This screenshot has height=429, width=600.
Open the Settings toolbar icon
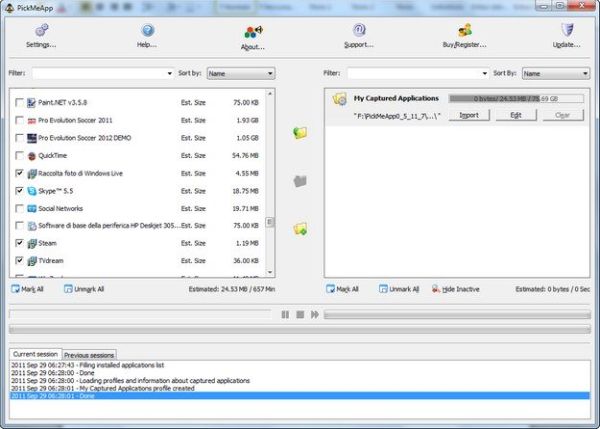click(x=41, y=30)
